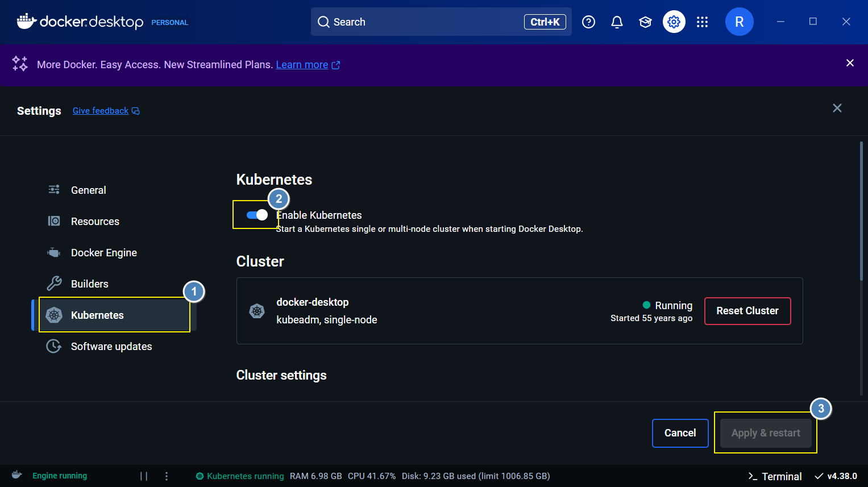The height and width of the screenshot is (487, 868).
Task: Click the kubeadm, single-node text
Action: click(x=327, y=320)
